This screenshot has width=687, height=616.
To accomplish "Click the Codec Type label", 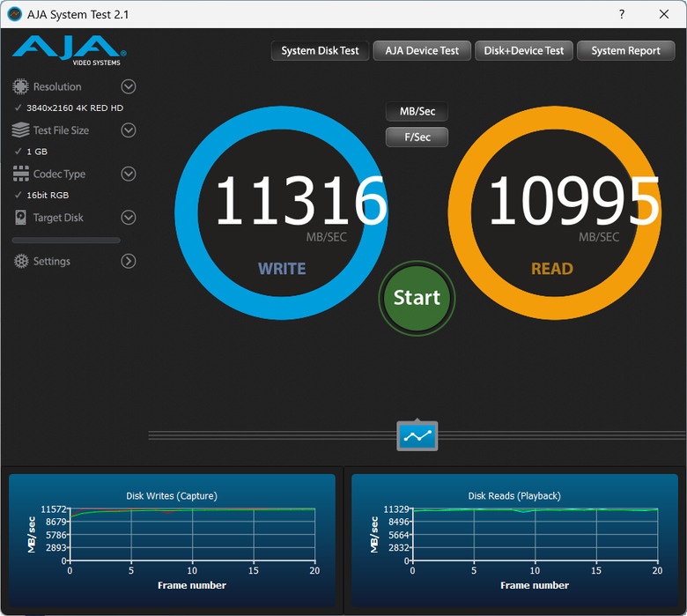I will (x=59, y=174).
